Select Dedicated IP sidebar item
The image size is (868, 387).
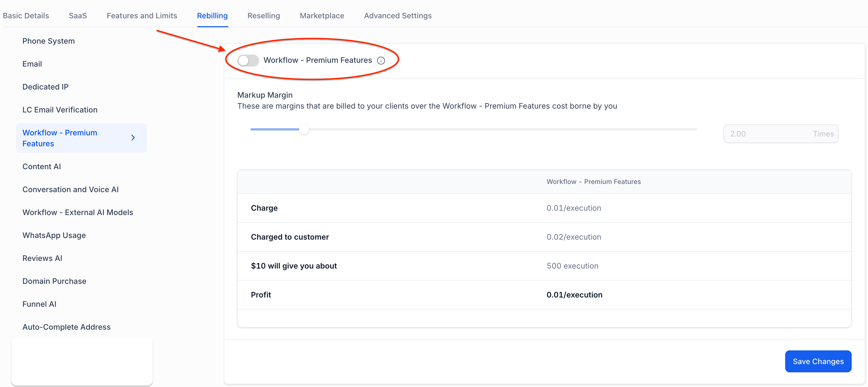[x=46, y=87]
